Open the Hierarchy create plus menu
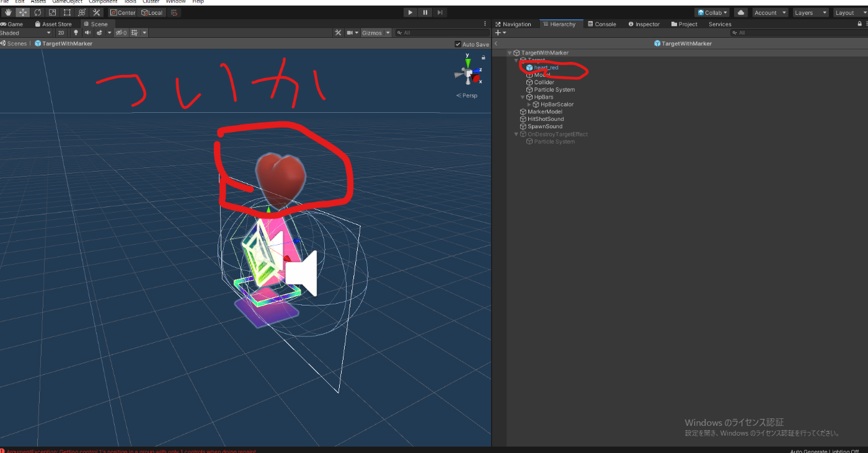Screen dimensions: 868x453 500,33
